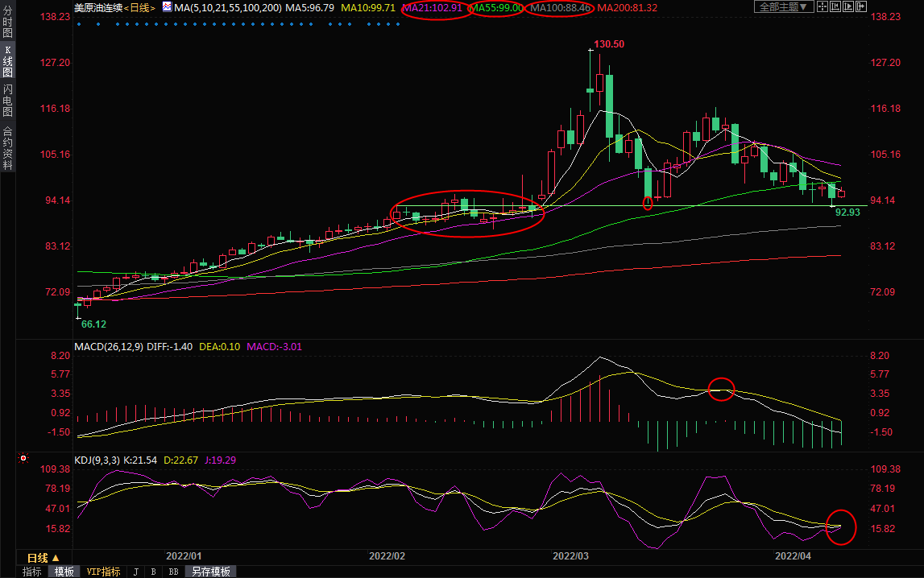Toggle the J template button
The height and width of the screenshot is (578, 924).
135,572
